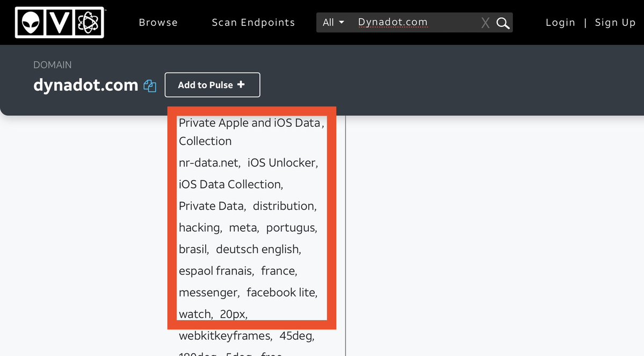644x356 pixels.
Task: Select the hacking tag
Action: tap(199, 228)
